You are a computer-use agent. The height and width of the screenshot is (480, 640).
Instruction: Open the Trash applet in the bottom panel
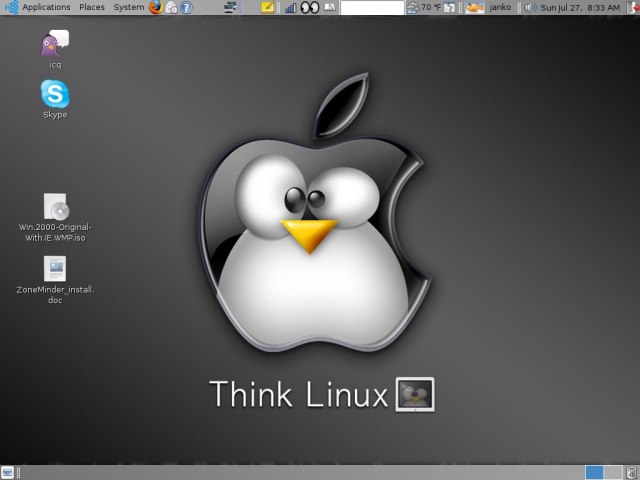point(632,472)
